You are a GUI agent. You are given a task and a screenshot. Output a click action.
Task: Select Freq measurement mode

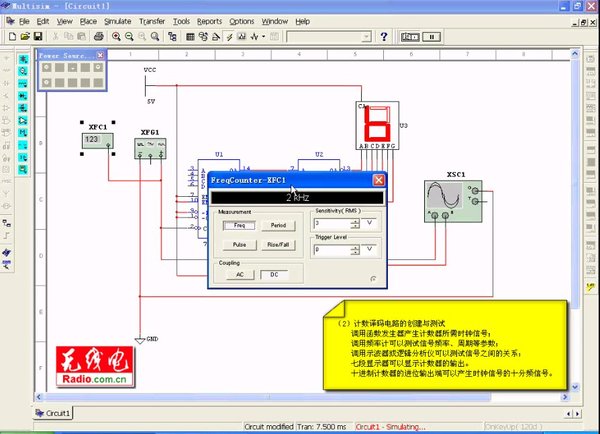239,225
